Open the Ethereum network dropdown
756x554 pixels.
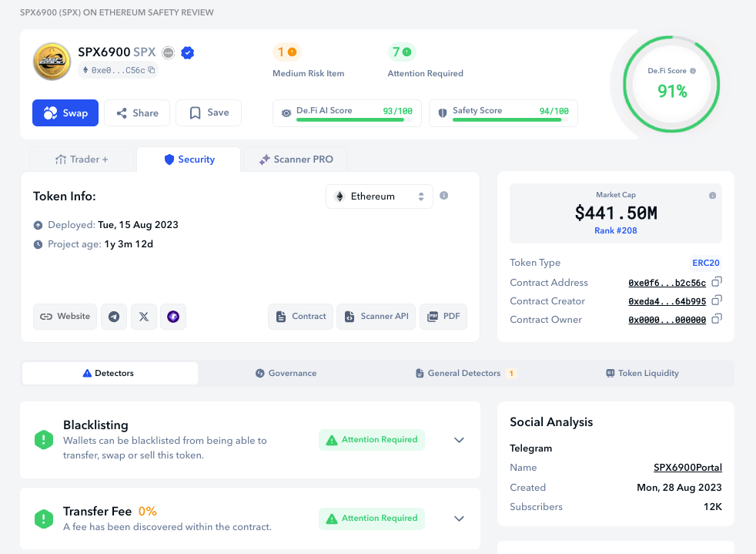tap(380, 196)
